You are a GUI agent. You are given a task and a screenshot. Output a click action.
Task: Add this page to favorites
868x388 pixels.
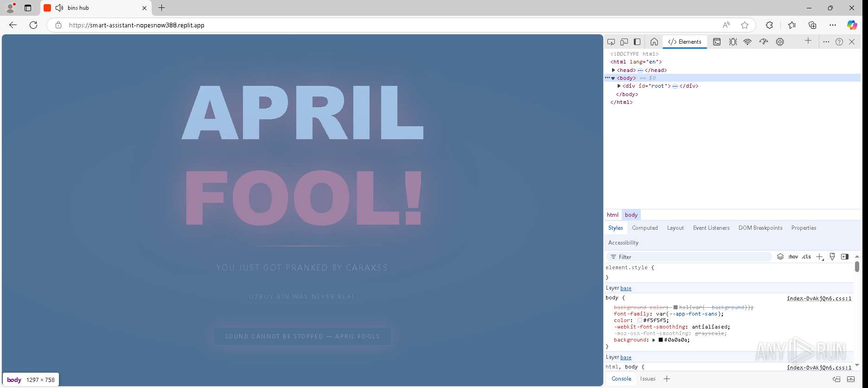coord(745,25)
